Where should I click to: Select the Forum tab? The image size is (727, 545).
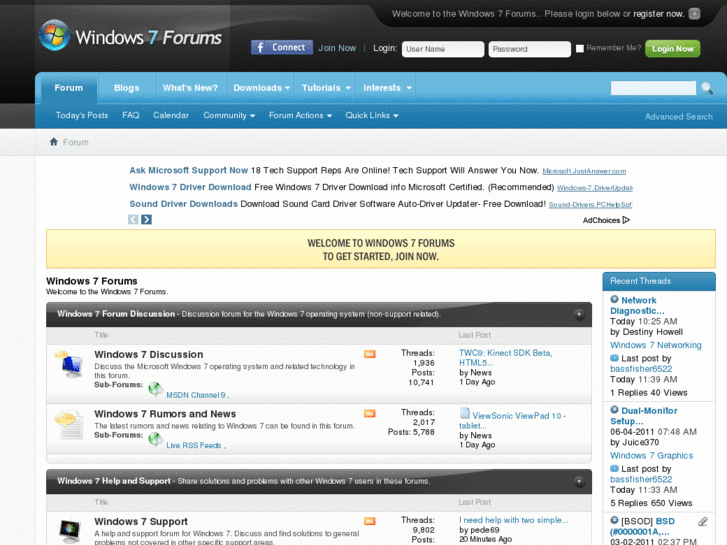pos(69,88)
